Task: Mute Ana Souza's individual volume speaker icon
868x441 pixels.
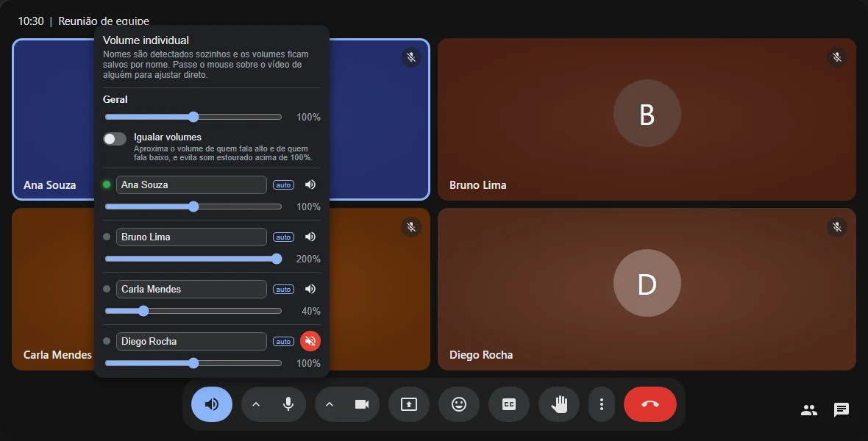Action: tap(310, 184)
